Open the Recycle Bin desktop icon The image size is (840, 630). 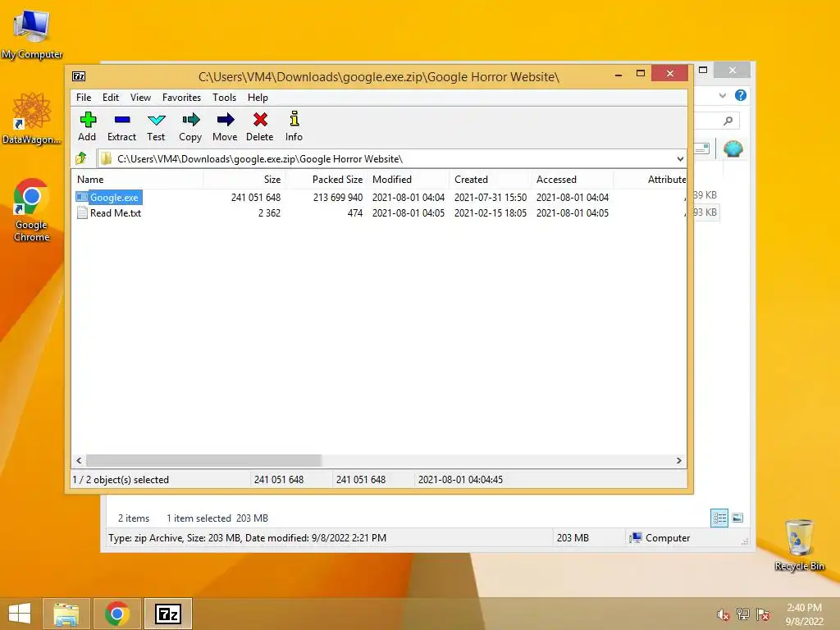pyautogui.click(x=799, y=545)
